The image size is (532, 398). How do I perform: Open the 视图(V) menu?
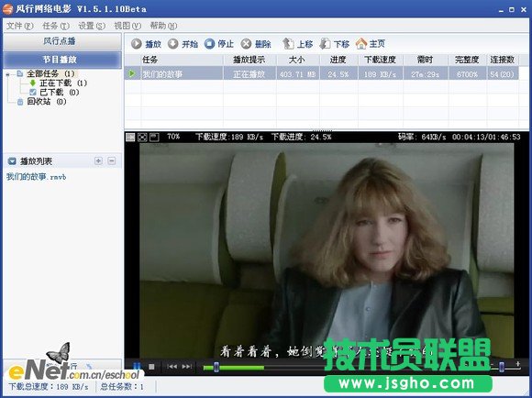[127, 26]
